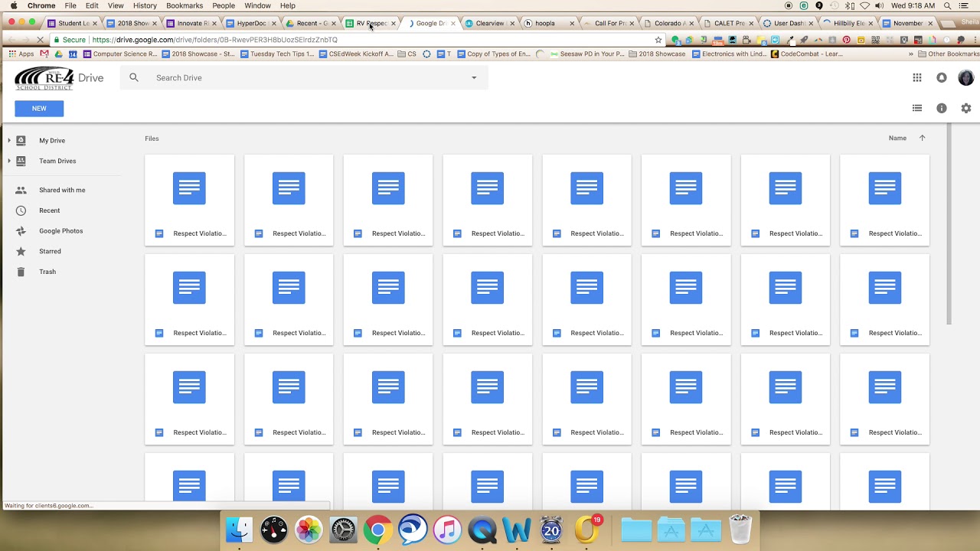Open Drive settings gear
The image size is (980, 551).
coord(966,108)
